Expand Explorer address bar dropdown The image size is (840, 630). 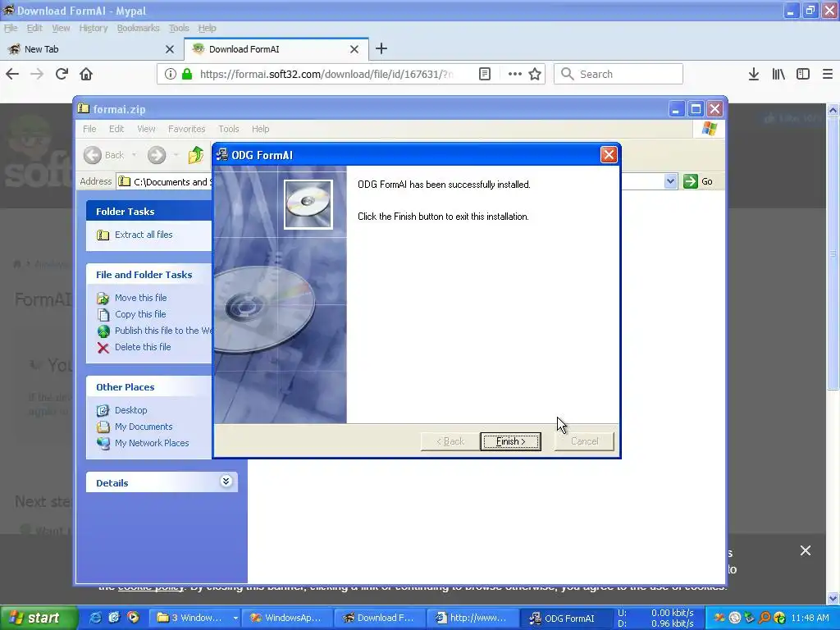pos(670,181)
